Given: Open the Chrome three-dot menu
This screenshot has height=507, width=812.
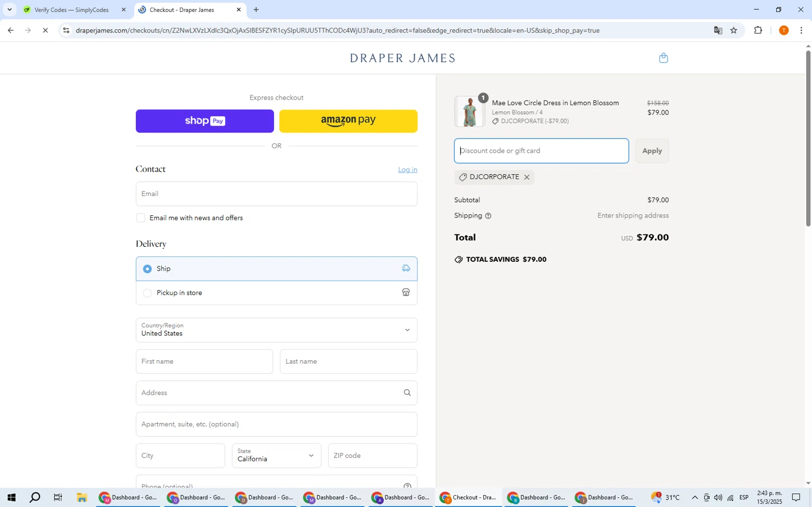Looking at the screenshot, I should pos(801,30).
